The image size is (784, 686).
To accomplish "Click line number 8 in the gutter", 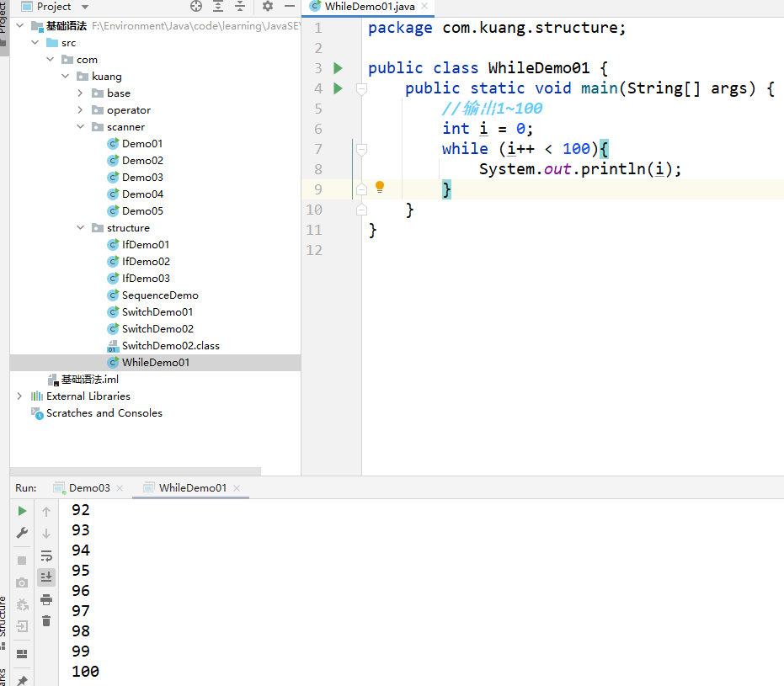I will click(318, 169).
